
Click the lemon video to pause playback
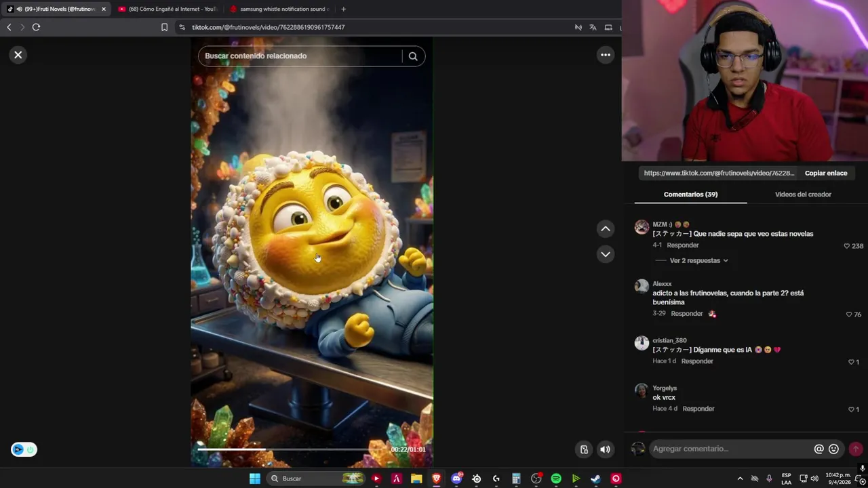click(312, 251)
